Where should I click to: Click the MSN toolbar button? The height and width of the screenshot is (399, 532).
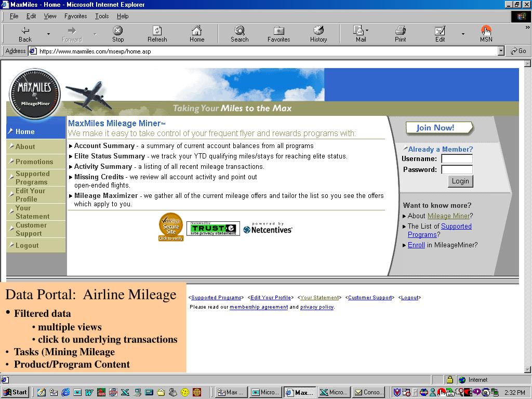[x=486, y=34]
